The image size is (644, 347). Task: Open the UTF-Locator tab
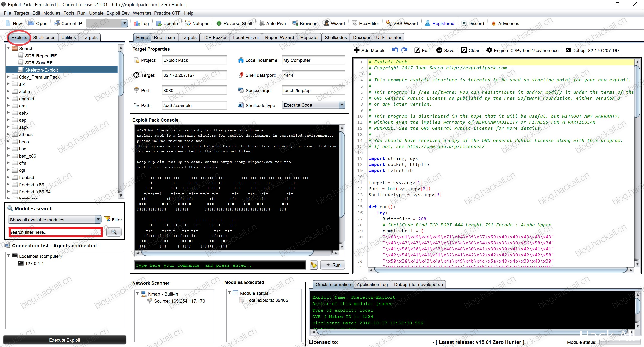(389, 37)
